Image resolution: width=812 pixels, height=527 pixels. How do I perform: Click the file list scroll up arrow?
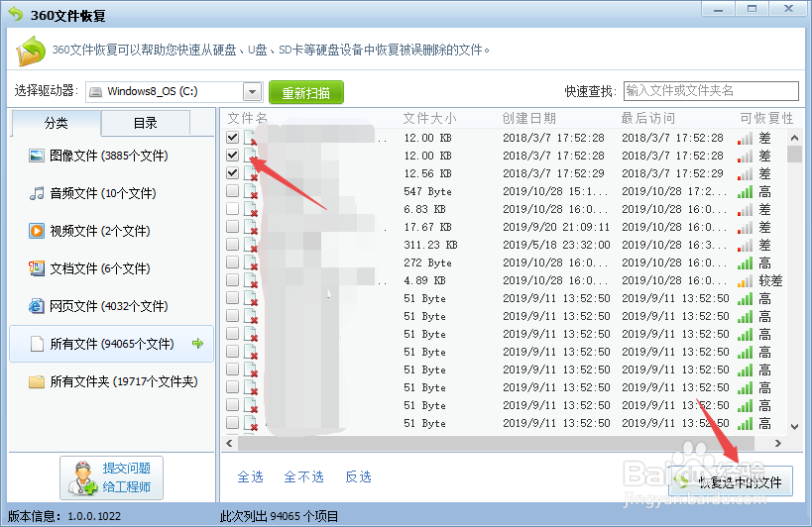[x=794, y=138]
